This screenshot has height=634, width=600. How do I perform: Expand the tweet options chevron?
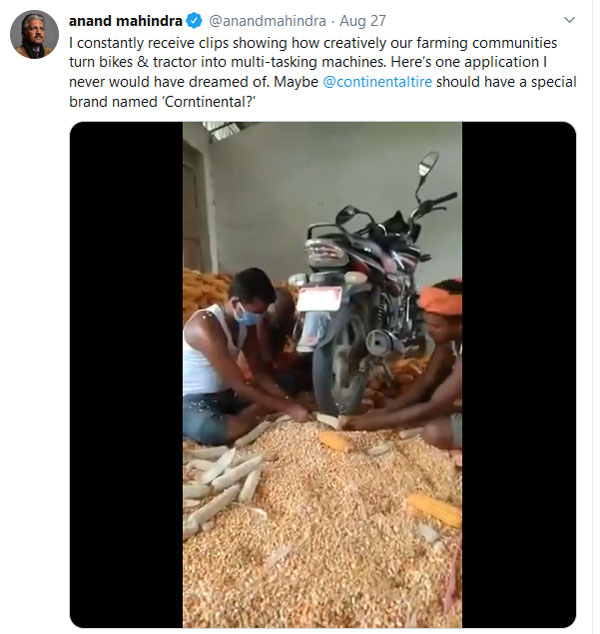tap(569, 20)
